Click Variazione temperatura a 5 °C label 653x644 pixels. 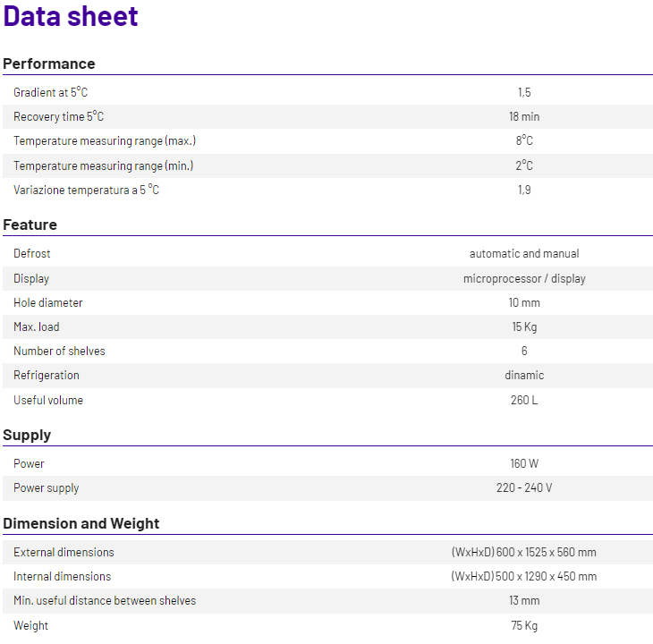[x=86, y=190]
